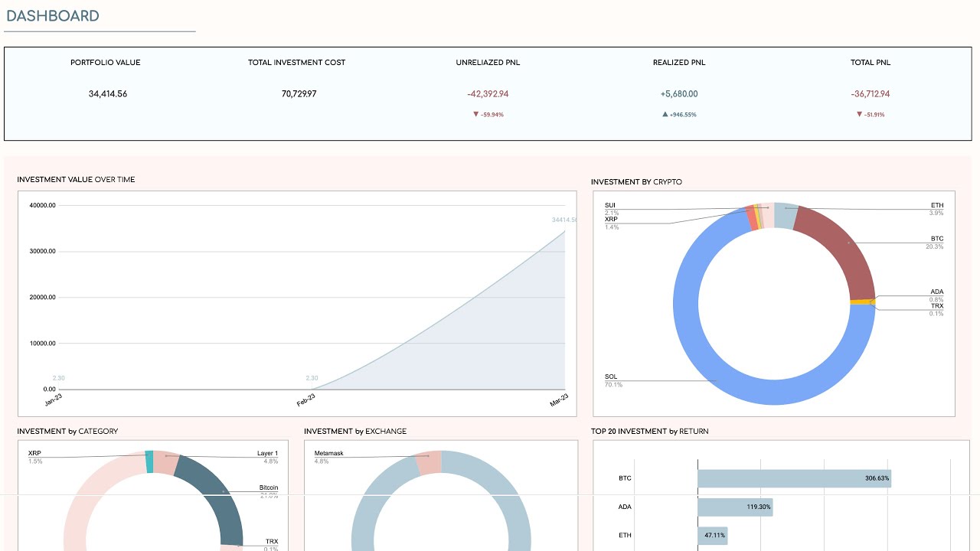Click the INVESTMENT VALUE OVER TIME title
This screenshot has width=980, height=551.
[76, 180]
